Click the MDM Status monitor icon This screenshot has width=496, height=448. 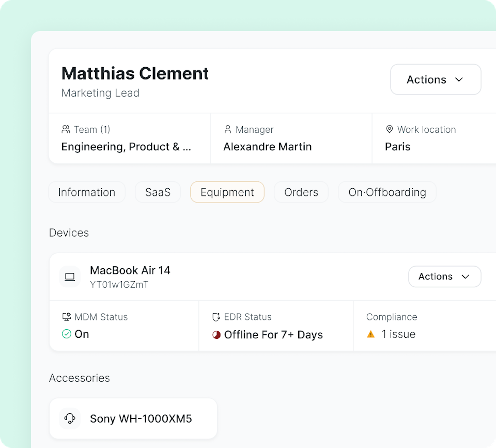[x=66, y=317]
